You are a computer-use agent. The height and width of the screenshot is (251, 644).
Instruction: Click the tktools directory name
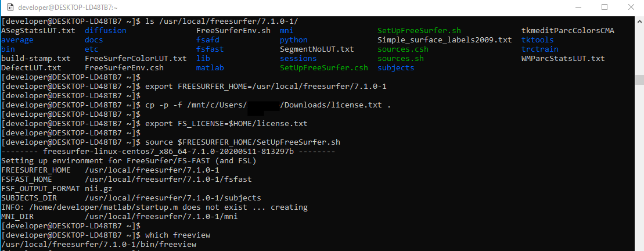(x=537, y=40)
